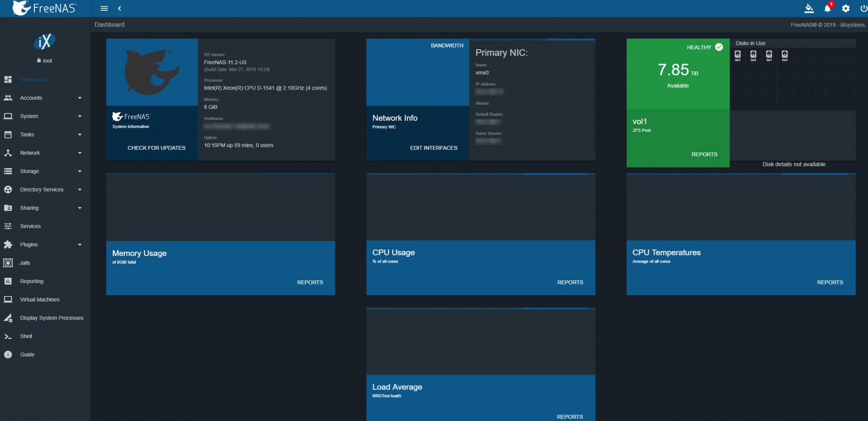Collapse sidebar with the left chevron icon

[119, 8]
